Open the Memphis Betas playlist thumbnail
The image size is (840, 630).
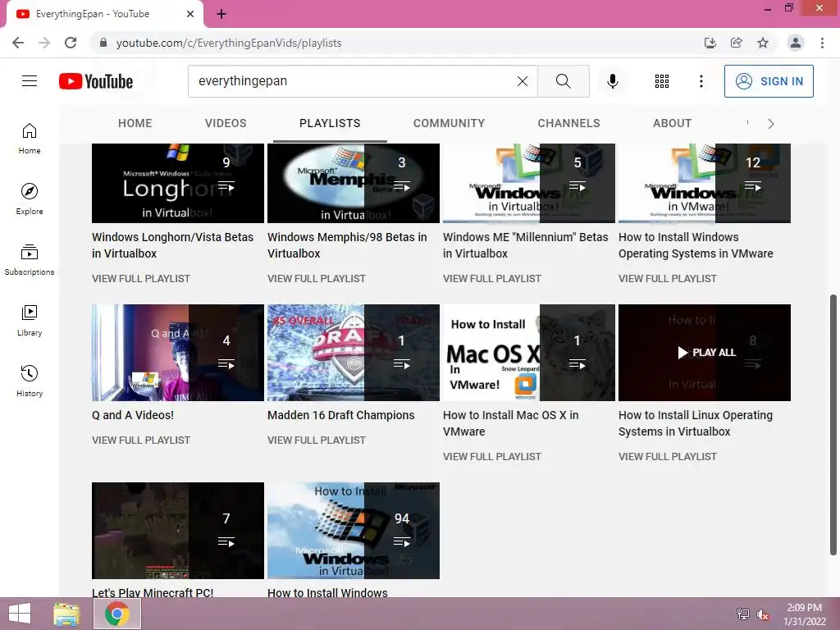(354, 183)
